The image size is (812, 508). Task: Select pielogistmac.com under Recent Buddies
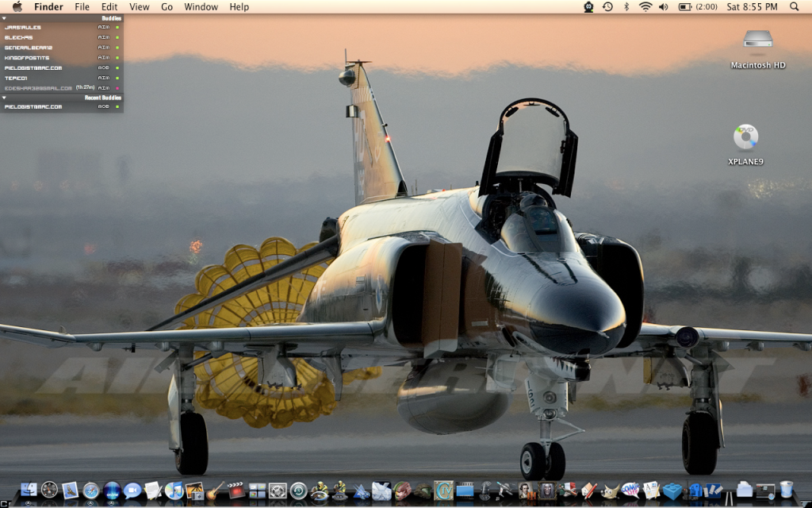(62, 107)
